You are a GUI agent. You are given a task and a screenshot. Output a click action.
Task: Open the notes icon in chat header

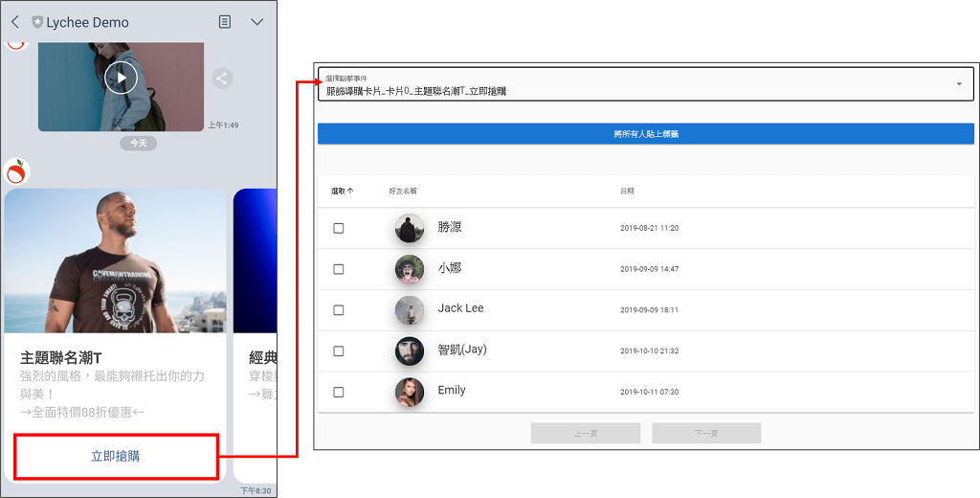(225, 22)
